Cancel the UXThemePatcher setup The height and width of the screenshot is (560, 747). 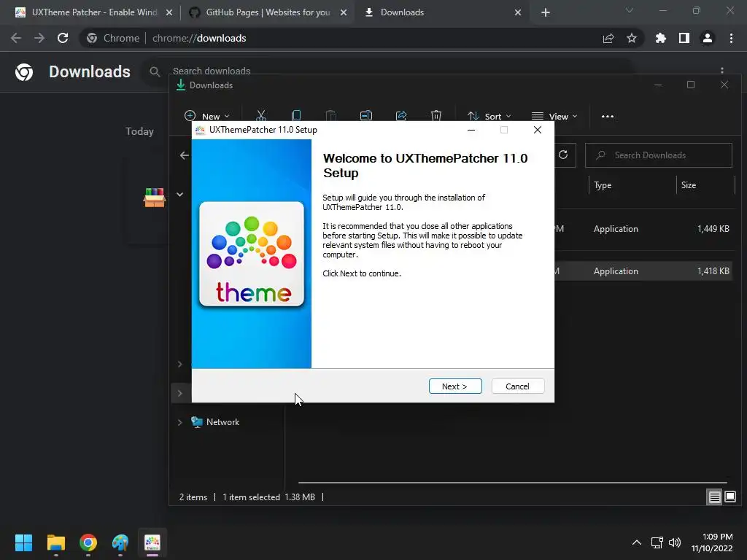(517, 386)
